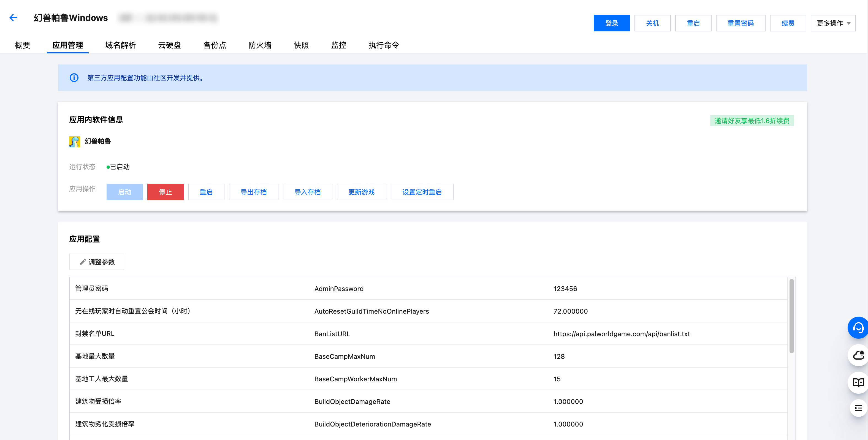The image size is (868, 440).
Task: Open the 执行命令 tab
Action: click(x=383, y=45)
